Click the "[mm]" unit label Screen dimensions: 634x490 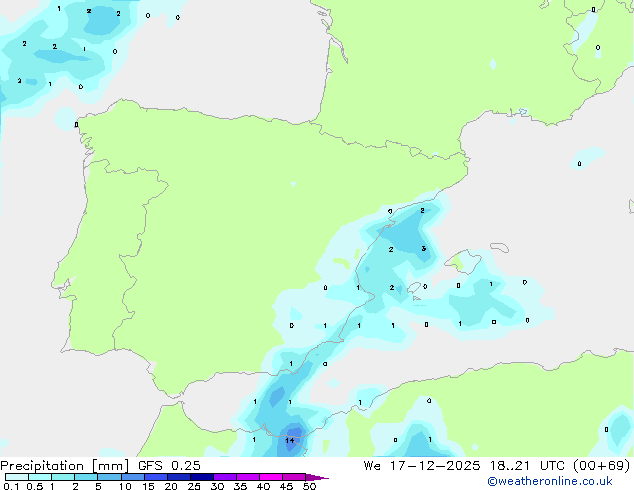111,466
